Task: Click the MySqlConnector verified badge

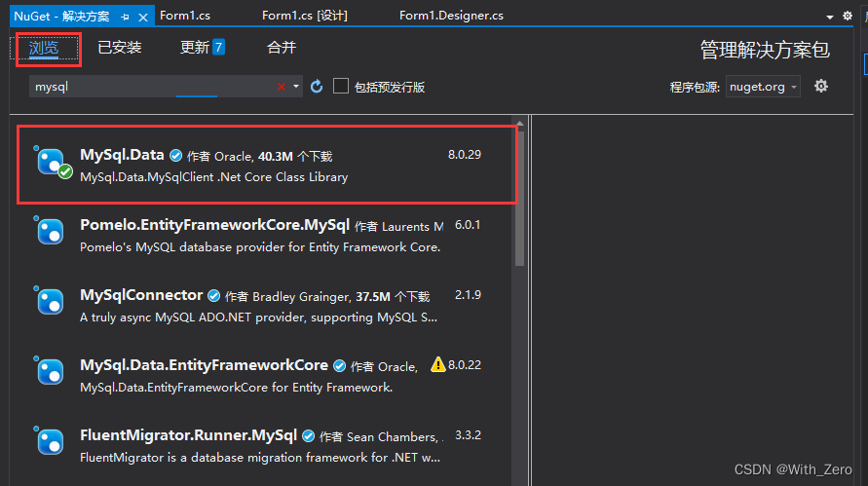Action: [x=213, y=296]
